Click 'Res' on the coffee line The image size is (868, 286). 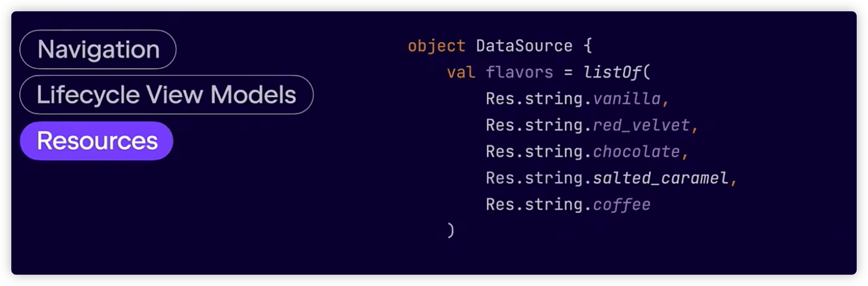pos(500,204)
